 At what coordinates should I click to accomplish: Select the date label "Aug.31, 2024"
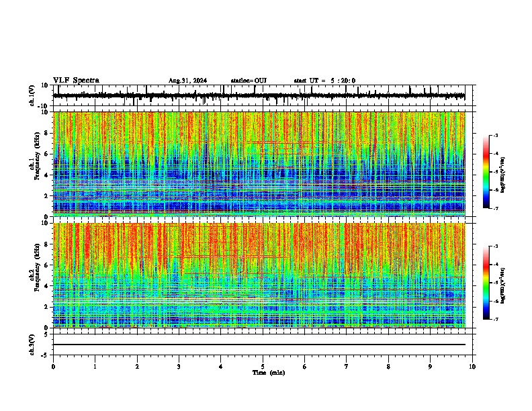[x=187, y=81]
